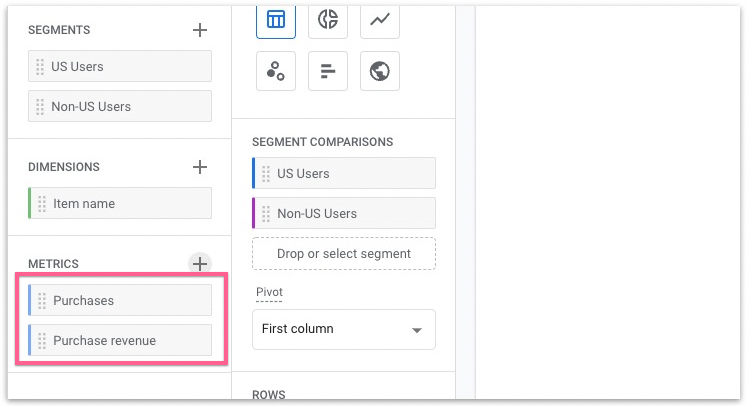
Task: Select US Users segment comparison chip
Action: [343, 174]
